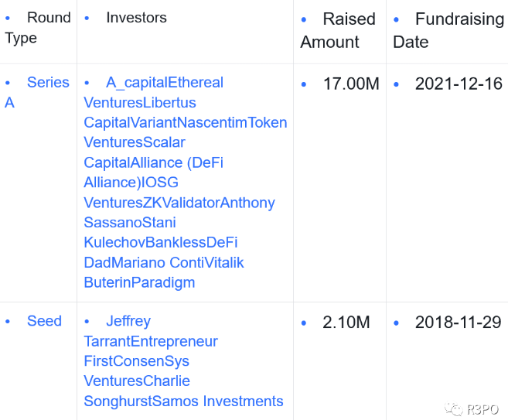
Task: Click the A_capitalEthereal investor link
Action: coord(165,82)
